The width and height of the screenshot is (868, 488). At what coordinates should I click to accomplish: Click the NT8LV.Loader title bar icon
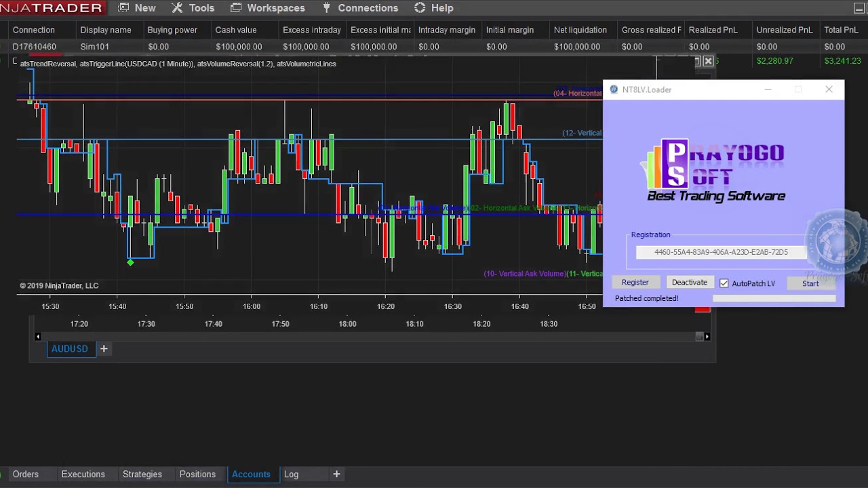click(x=614, y=89)
